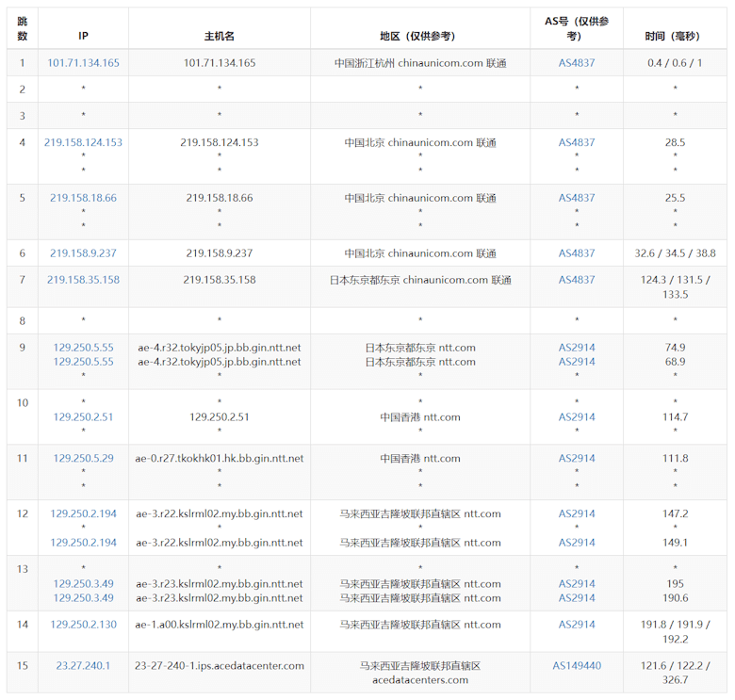The image size is (735, 700).
Task: Click IP address 129.250.5.29
Action: [x=83, y=459]
